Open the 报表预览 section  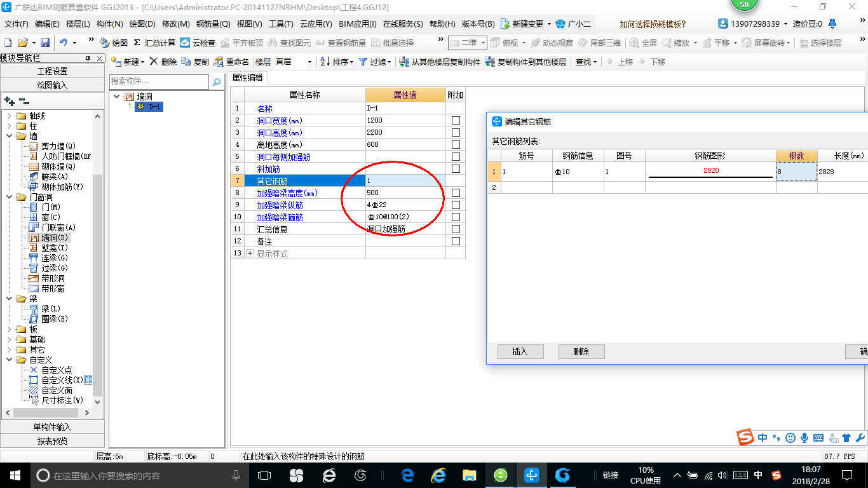pos(52,440)
